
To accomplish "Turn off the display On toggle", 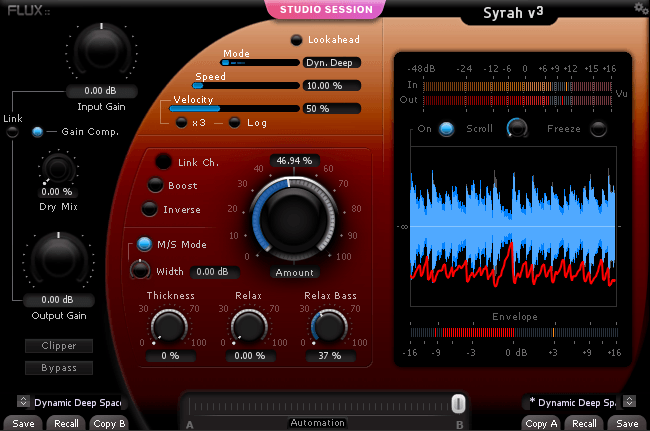I will tap(446, 129).
